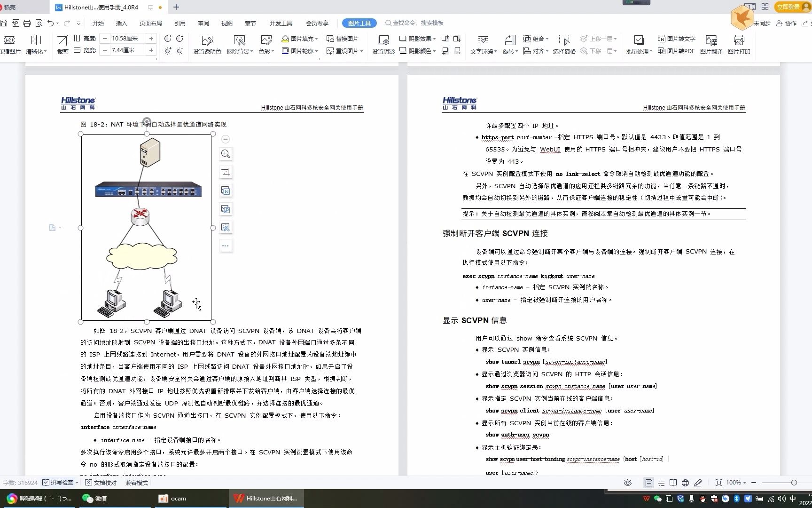Click the print icon in quick toolbar

(x=27, y=23)
